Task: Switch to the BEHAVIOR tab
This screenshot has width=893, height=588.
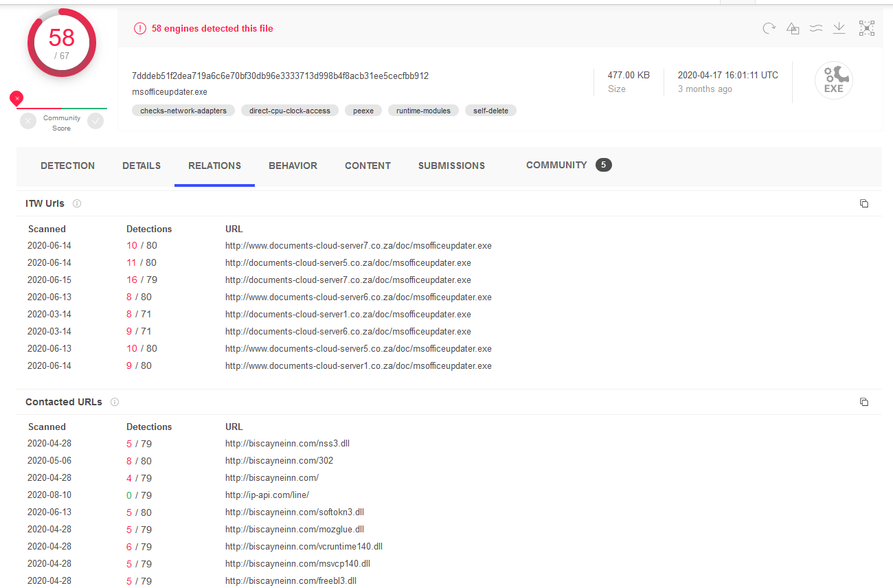Action: (293, 166)
